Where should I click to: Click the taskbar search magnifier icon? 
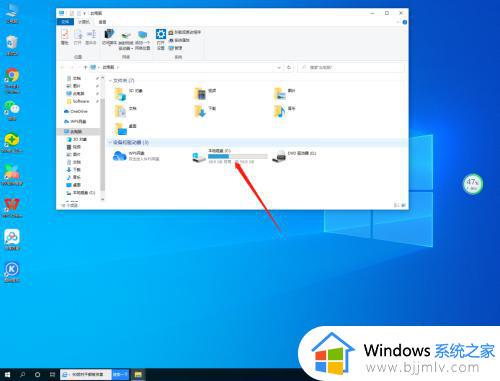click(22, 375)
